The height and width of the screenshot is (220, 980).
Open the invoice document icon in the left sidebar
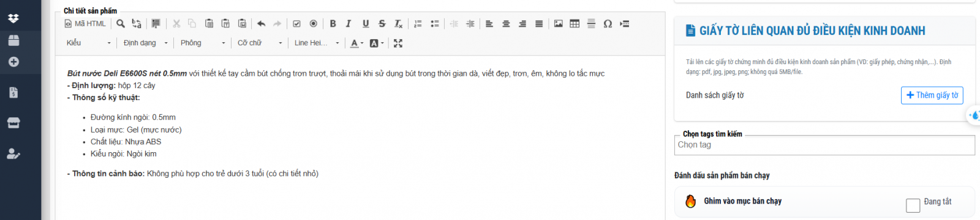[13, 92]
